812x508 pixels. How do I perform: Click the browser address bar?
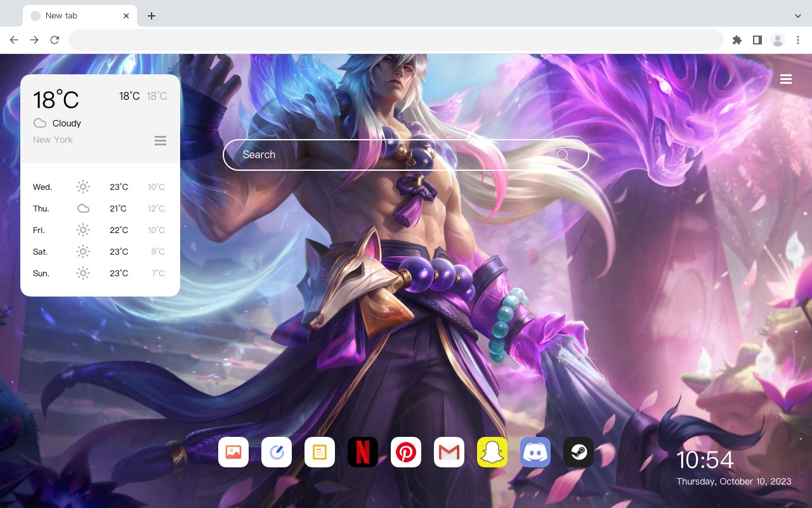396,40
